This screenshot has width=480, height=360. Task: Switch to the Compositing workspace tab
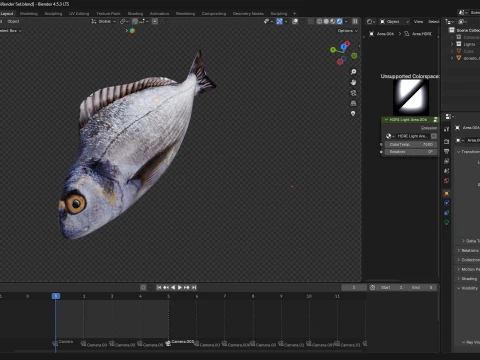tap(214, 14)
